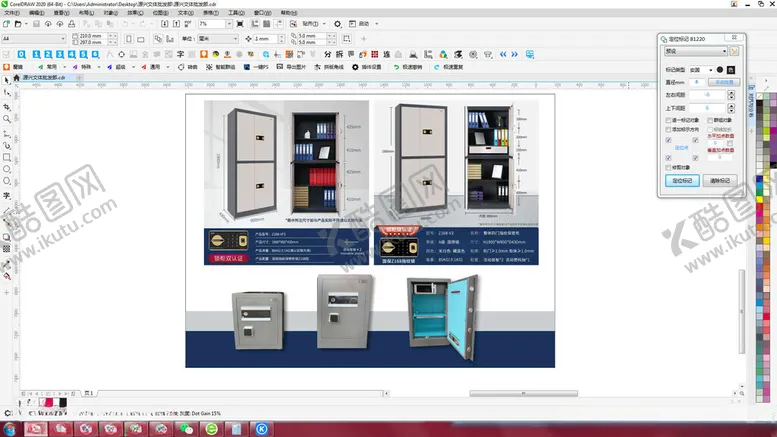The height and width of the screenshot is (437, 777).
Task: Toggle 群组对象 checkbox
Action: tap(710, 120)
